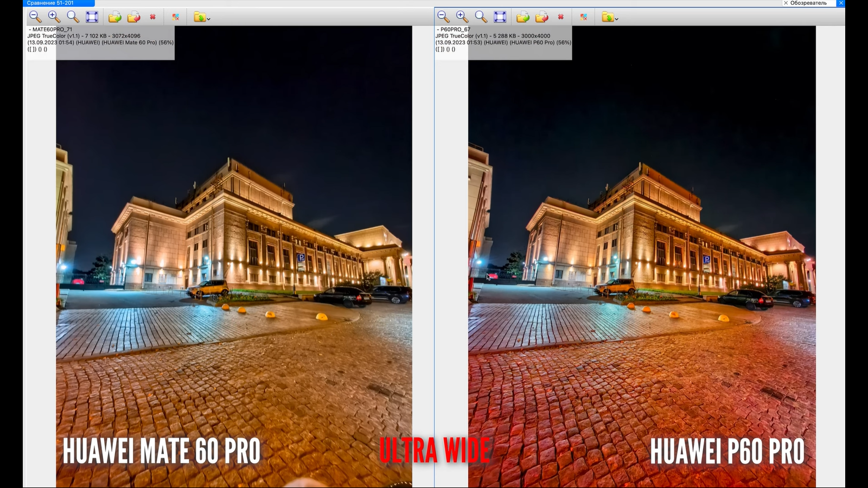Image resolution: width=868 pixels, height=488 pixels.
Task: Fit left image to window
Action: point(92,17)
